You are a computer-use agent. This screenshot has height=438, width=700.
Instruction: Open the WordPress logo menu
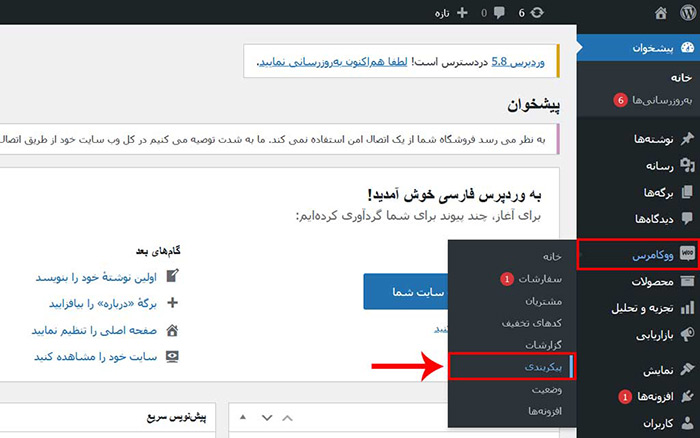[x=688, y=13]
